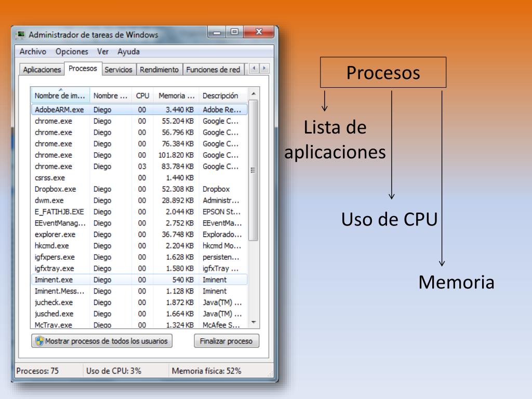Switch to the Aplicaciones tab

pyautogui.click(x=42, y=70)
